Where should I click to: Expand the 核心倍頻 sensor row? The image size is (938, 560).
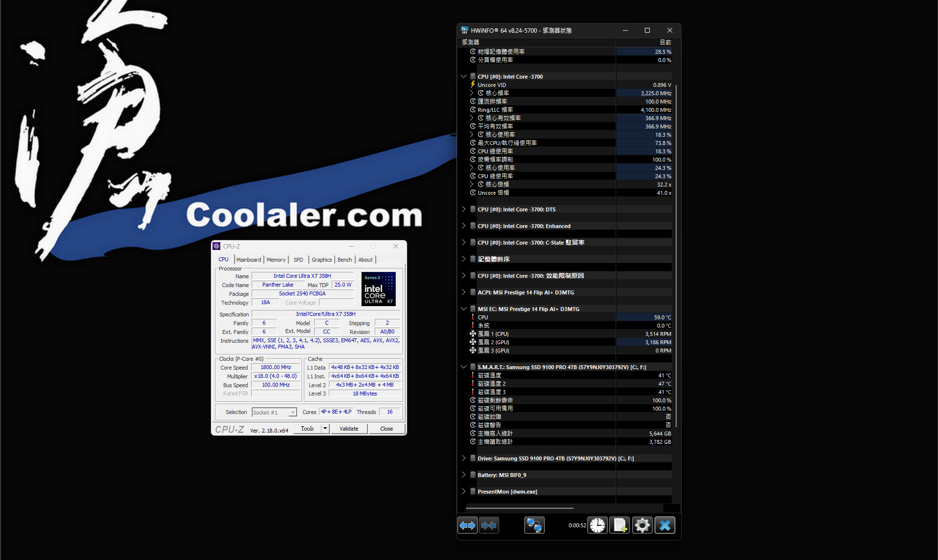[471, 185]
